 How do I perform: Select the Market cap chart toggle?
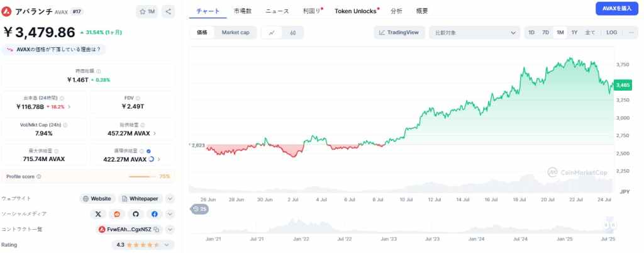click(235, 33)
